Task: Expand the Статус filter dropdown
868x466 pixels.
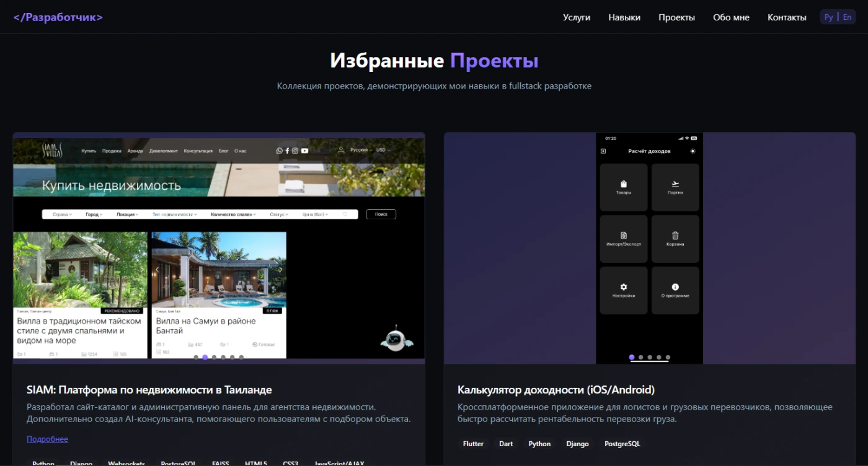Action: point(279,214)
